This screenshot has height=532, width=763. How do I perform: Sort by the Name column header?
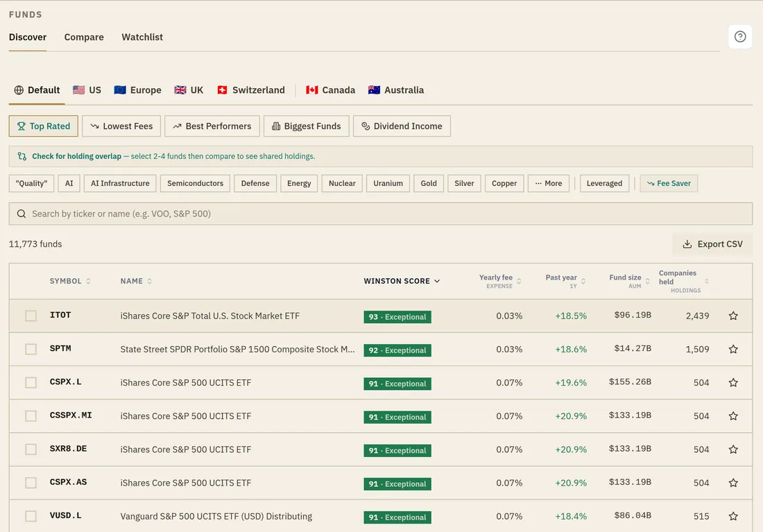(136, 281)
